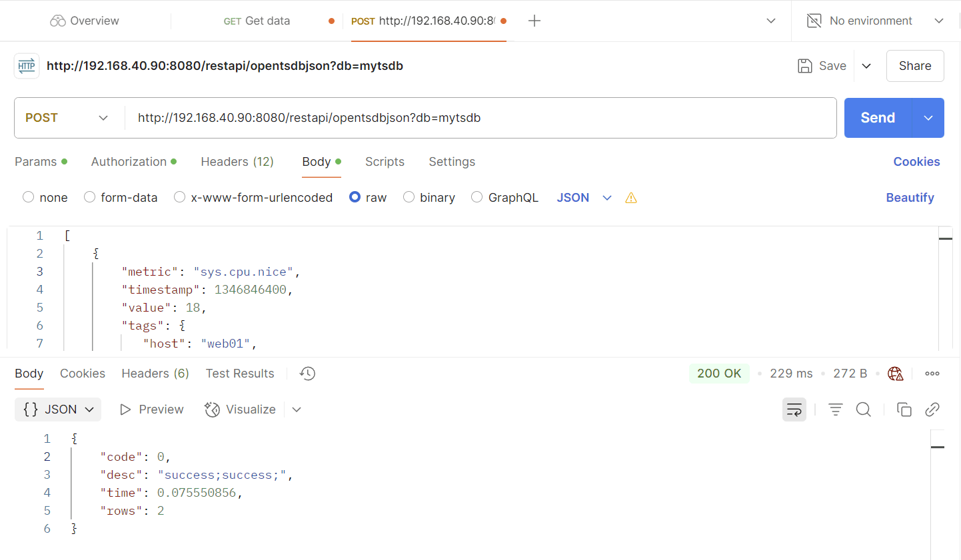Select x-www-form-urlencoded body type

pyautogui.click(x=179, y=197)
